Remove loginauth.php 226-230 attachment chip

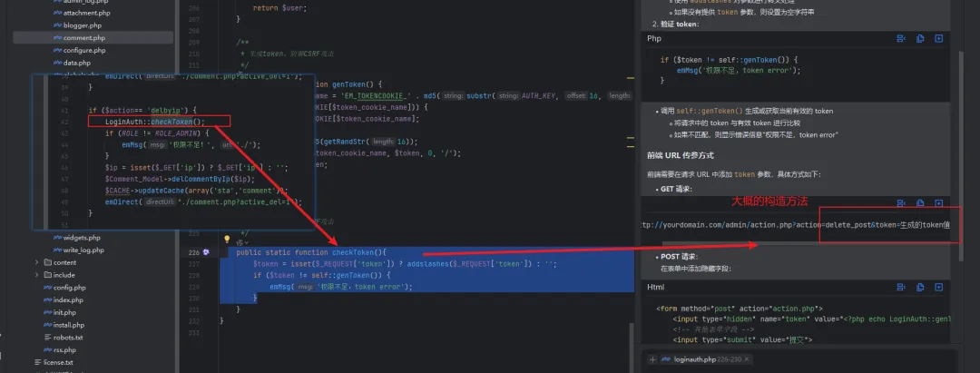tap(747, 360)
